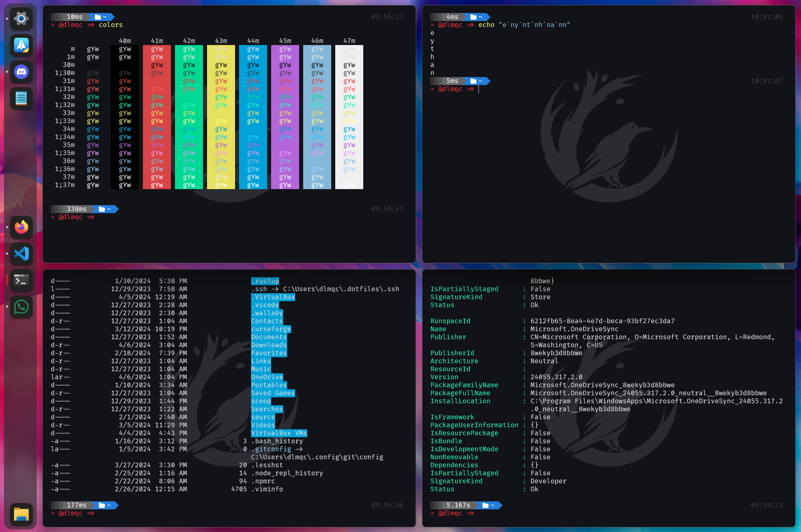Click the yellow 43m color column
Screen dimensions: 801x532
[221, 117]
